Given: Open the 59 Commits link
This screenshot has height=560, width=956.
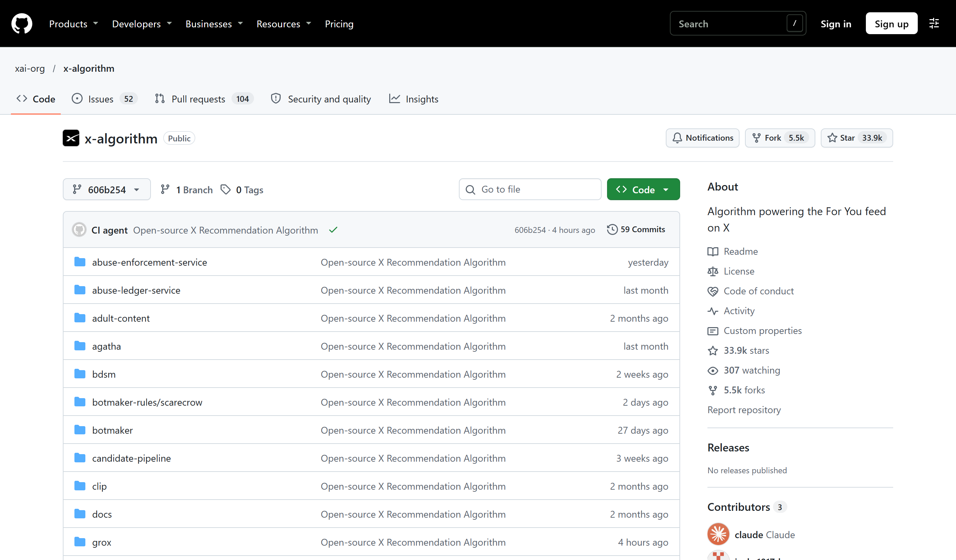Looking at the screenshot, I should click(636, 229).
